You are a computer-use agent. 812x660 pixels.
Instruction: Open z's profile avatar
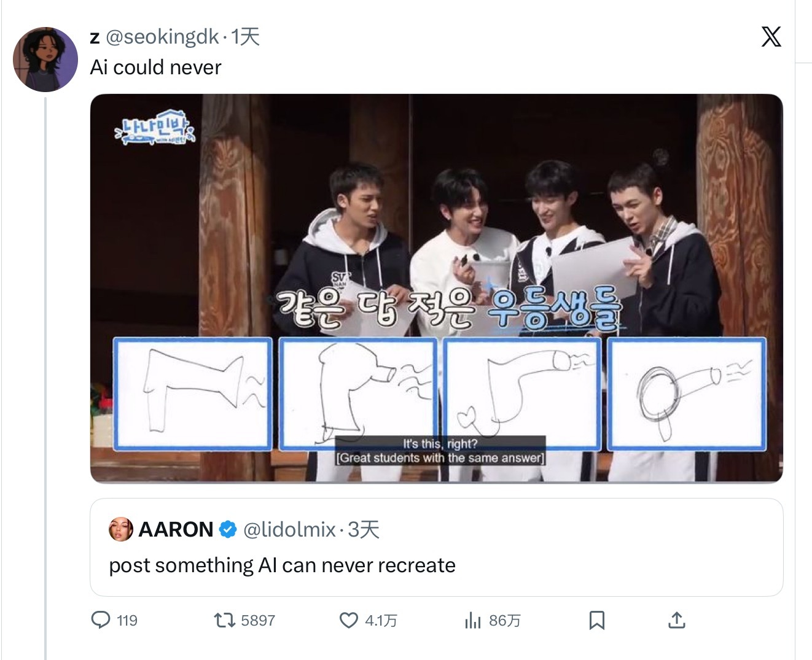click(45, 60)
